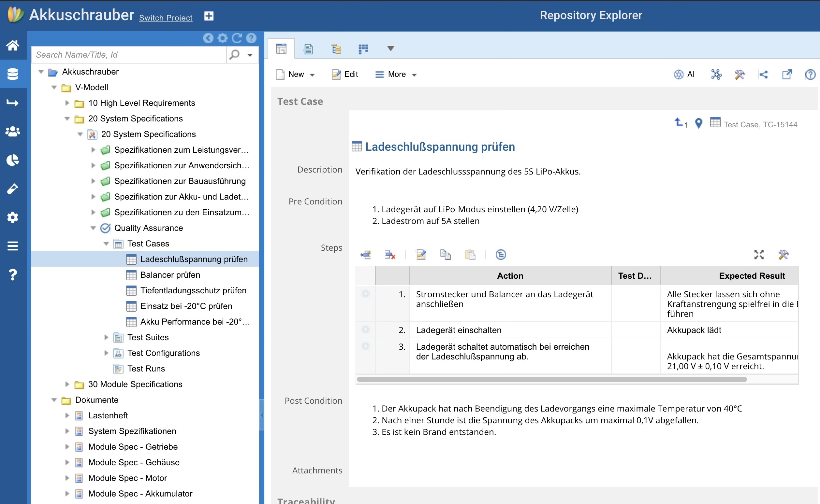Click the insert step icon in Steps toolbar

click(x=366, y=255)
